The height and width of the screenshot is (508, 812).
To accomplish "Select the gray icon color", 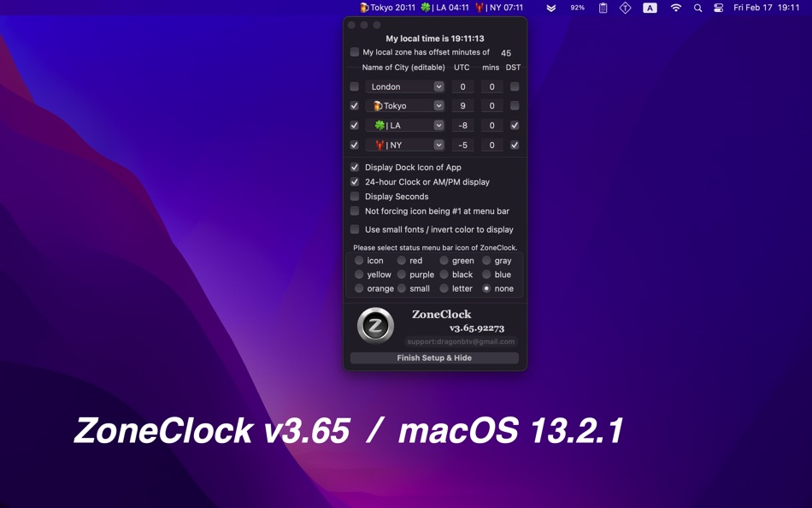I will click(486, 261).
